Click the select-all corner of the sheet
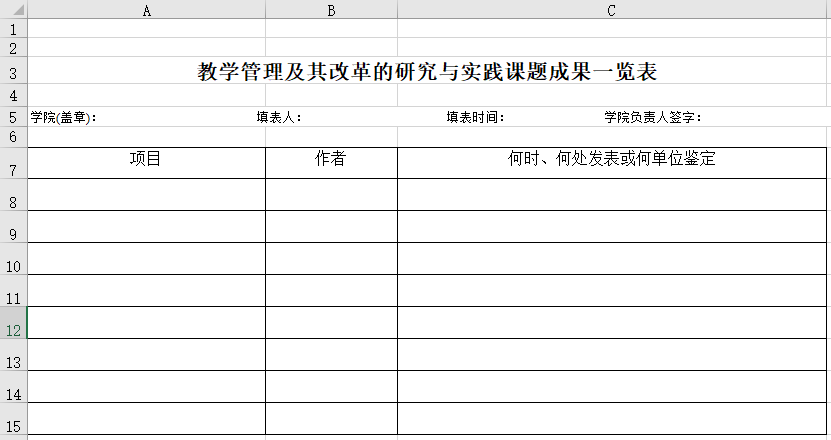 [x=13, y=10]
